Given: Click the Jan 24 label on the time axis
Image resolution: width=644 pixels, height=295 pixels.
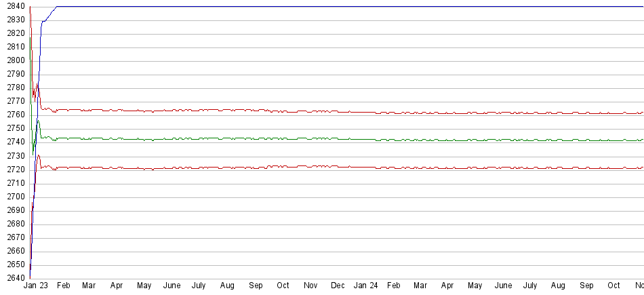Looking at the screenshot, I should (x=366, y=286).
